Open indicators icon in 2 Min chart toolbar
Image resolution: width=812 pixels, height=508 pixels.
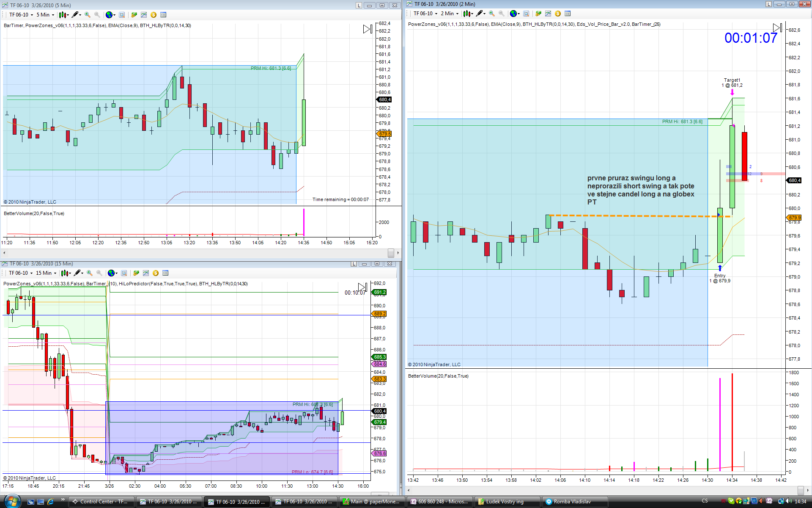pos(548,14)
